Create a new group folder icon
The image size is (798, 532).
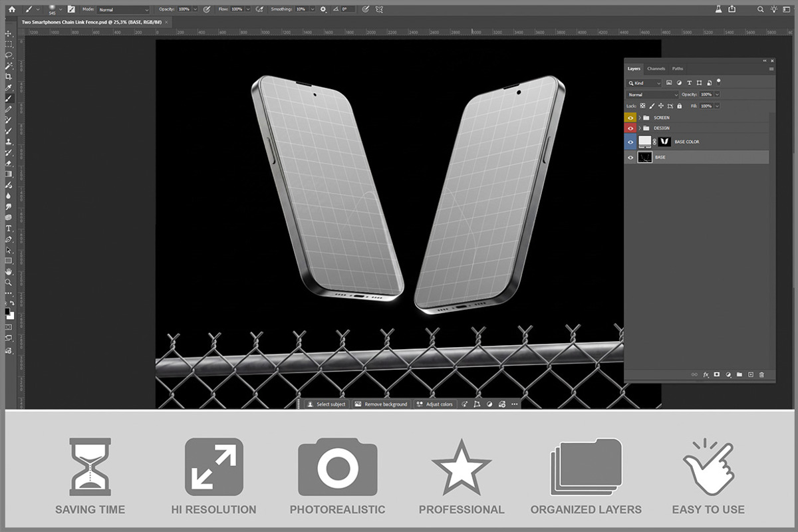[739, 374]
